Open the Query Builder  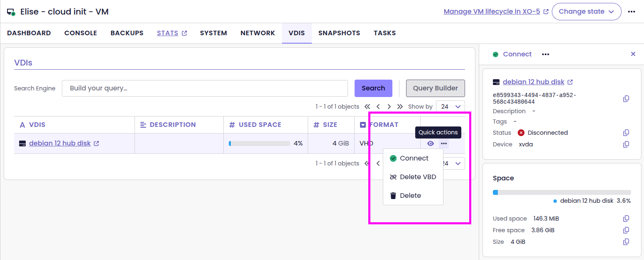(x=435, y=88)
